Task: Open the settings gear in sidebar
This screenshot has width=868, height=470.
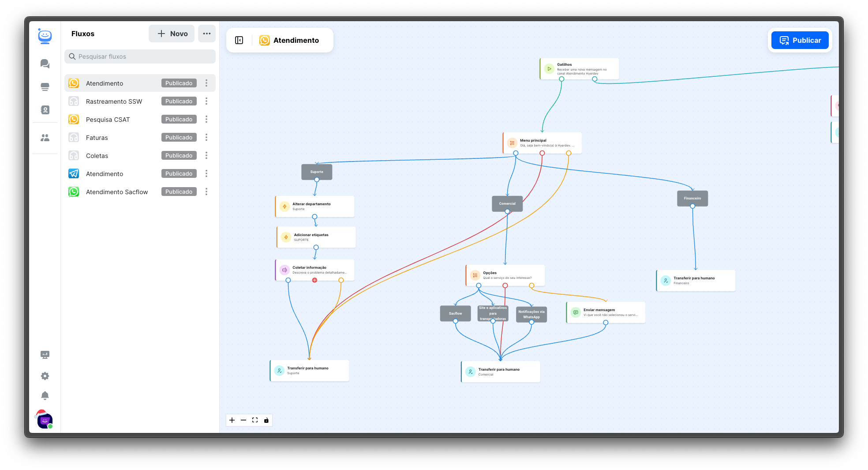Action: coord(45,376)
